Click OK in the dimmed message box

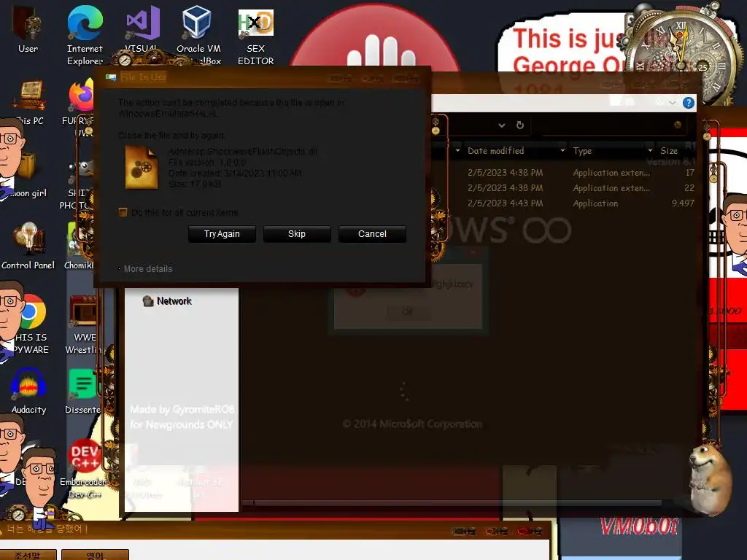tap(407, 311)
